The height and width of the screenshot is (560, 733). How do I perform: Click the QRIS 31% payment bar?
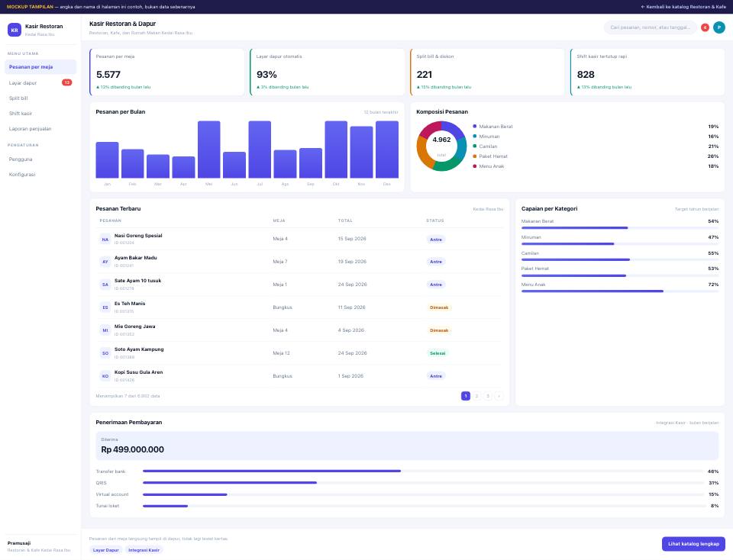pyautogui.click(x=424, y=482)
